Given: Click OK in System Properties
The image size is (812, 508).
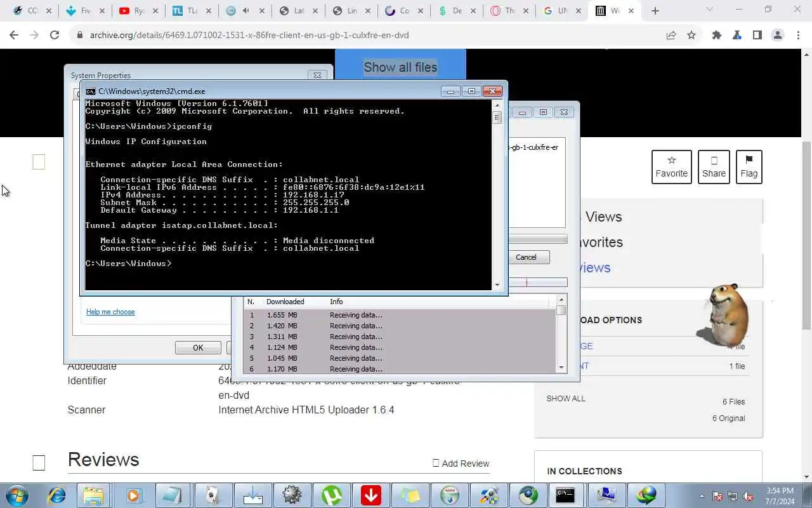Looking at the screenshot, I should [x=198, y=347].
